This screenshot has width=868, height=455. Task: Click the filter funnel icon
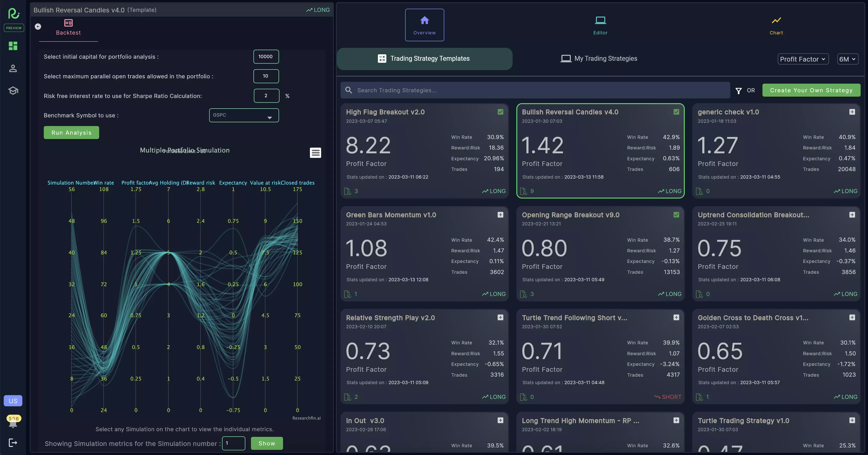point(738,90)
